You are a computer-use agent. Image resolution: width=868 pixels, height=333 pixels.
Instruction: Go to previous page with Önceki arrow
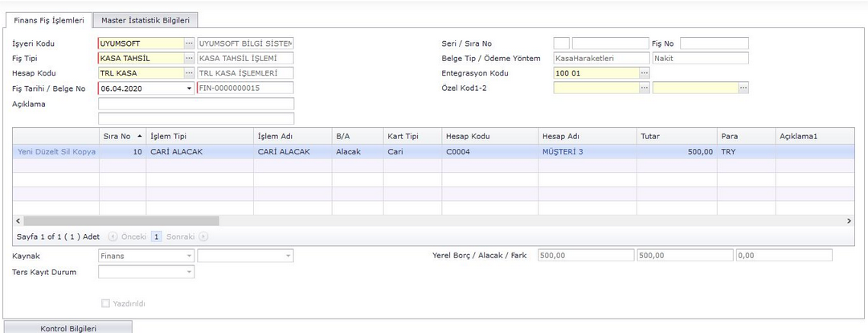pyautogui.click(x=112, y=237)
